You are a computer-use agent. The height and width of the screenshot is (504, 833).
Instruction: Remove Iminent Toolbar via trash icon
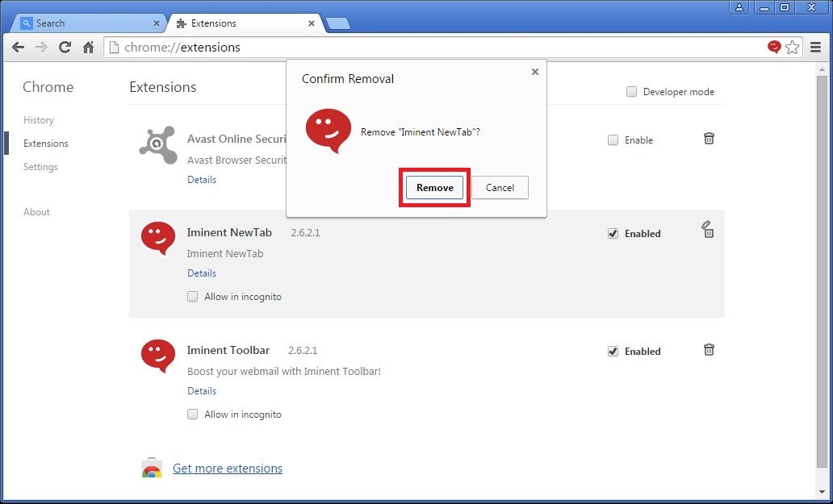[709, 350]
